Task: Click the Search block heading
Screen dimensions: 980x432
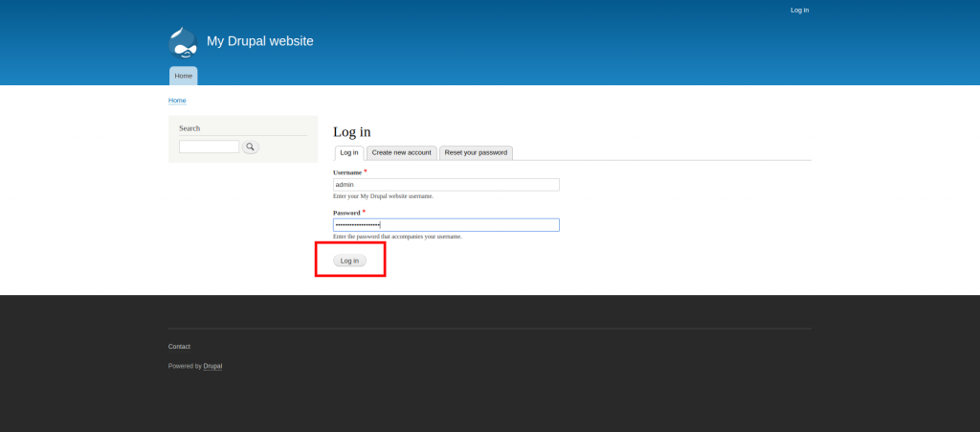Action: pyautogui.click(x=189, y=128)
